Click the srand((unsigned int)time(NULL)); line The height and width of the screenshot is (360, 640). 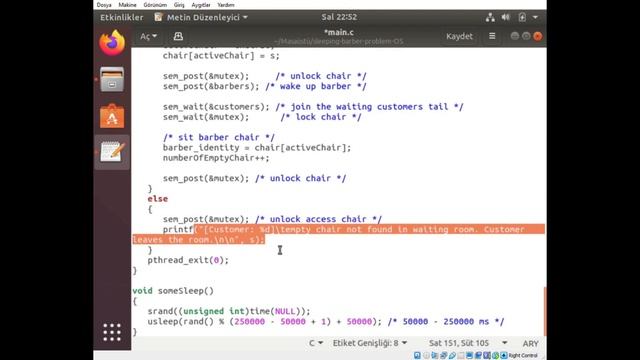click(x=229, y=311)
